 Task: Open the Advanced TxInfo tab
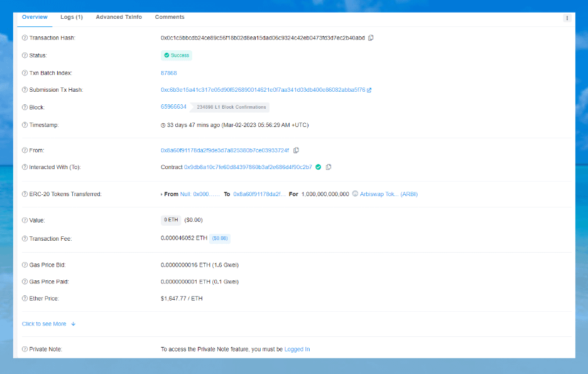point(119,17)
